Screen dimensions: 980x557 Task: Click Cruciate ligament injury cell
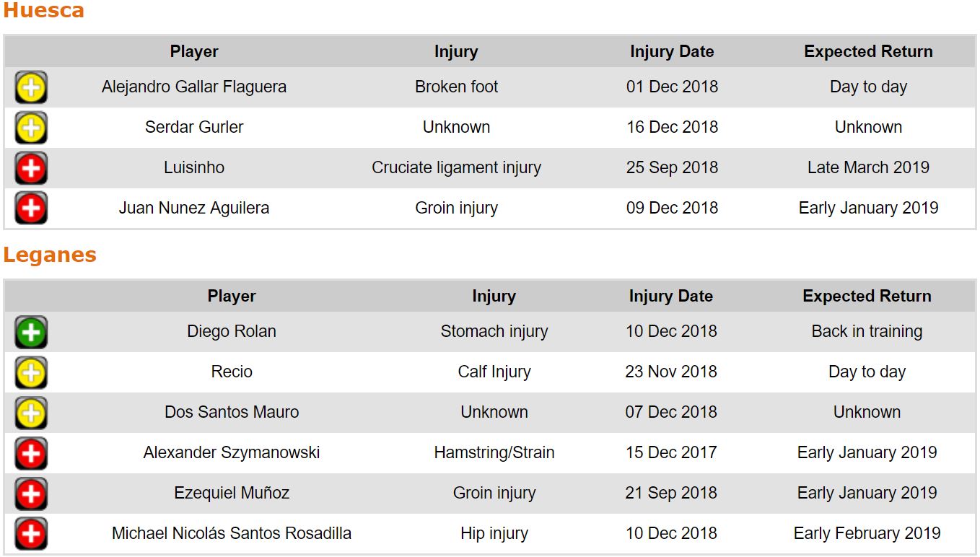tap(456, 167)
